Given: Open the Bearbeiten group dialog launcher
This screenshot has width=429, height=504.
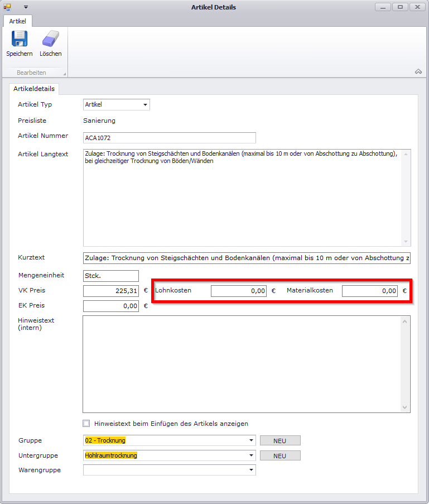Looking at the screenshot, I should pos(64,74).
